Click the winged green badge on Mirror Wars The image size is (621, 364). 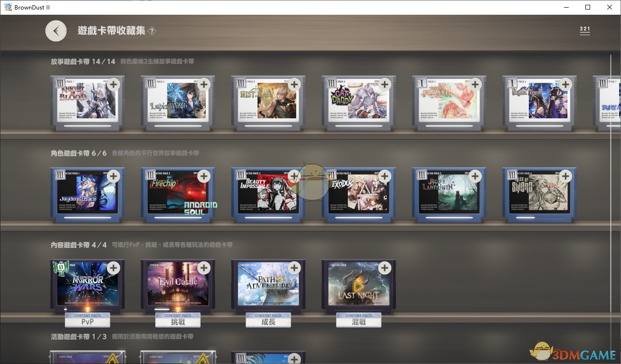point(61,268)
